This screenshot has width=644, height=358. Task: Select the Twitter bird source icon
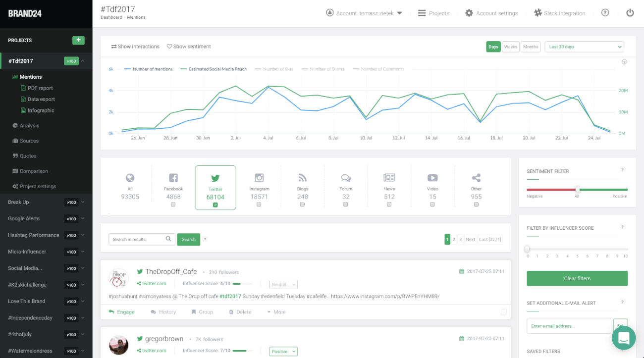click(215, 178)
